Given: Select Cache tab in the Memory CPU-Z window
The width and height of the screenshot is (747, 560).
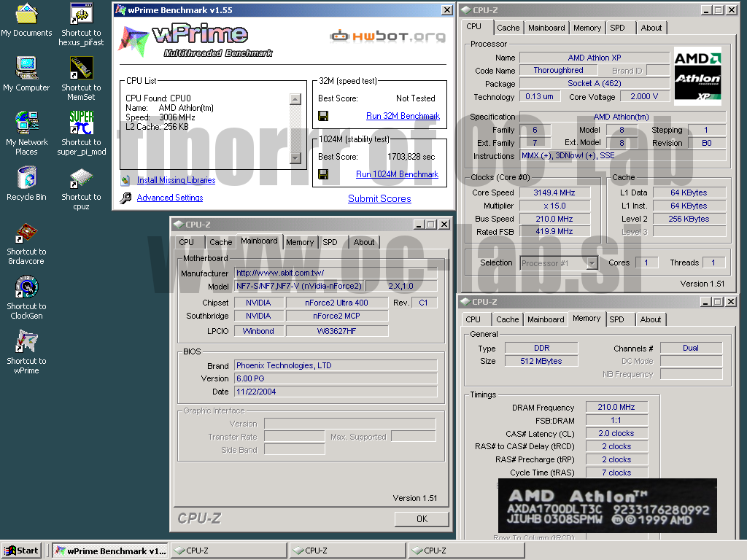Looking at the screenshot, I should click(x=508, y=319).
